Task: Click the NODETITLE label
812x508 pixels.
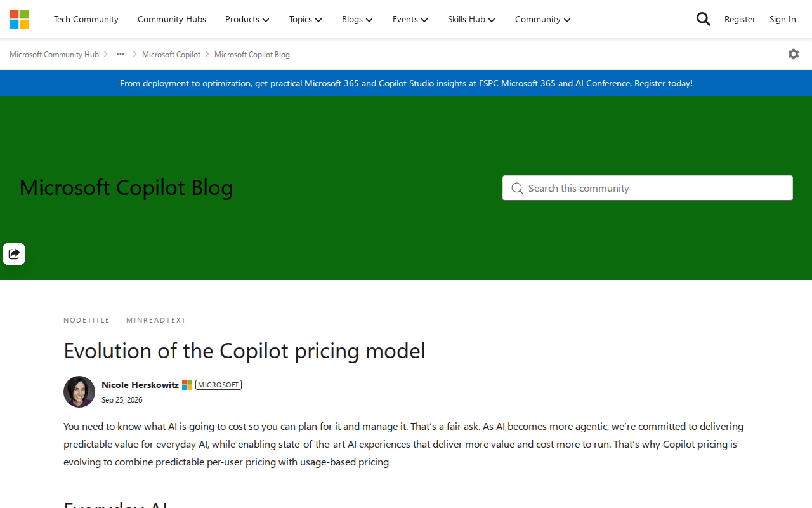Action: tap(87, 320)
